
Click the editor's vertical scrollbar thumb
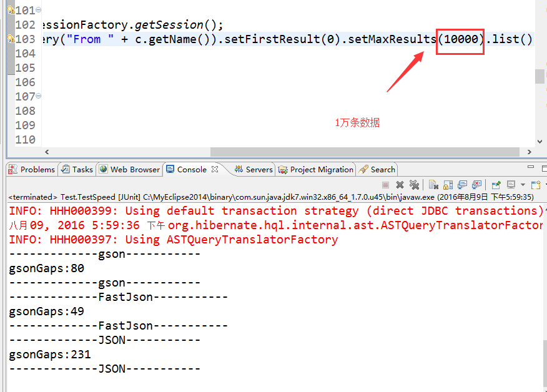coord(540,76)
